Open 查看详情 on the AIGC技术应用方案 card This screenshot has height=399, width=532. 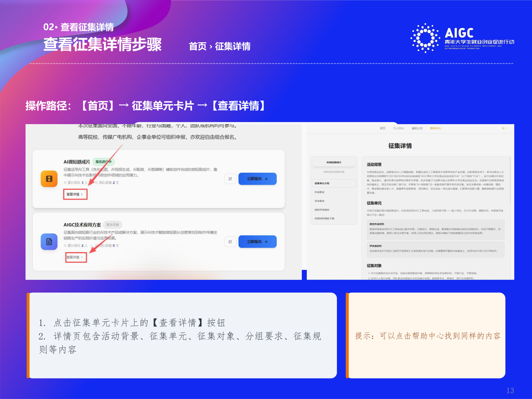click(x=76, y=257)
